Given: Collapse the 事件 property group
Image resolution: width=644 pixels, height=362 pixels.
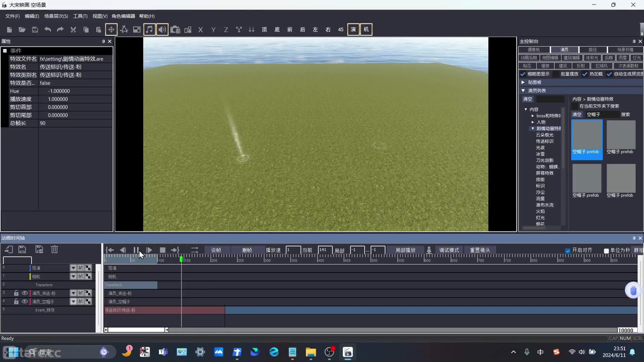Looking at the screenshot, I should coord(5,51).
